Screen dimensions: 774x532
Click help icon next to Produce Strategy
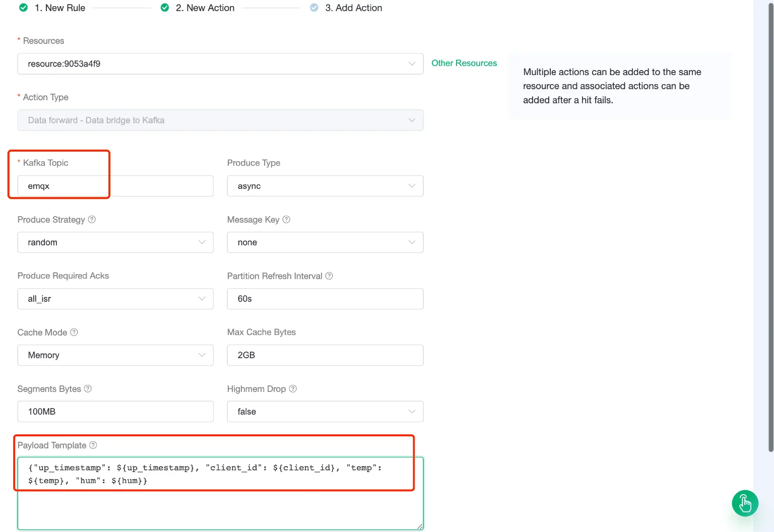pos(92,220)
